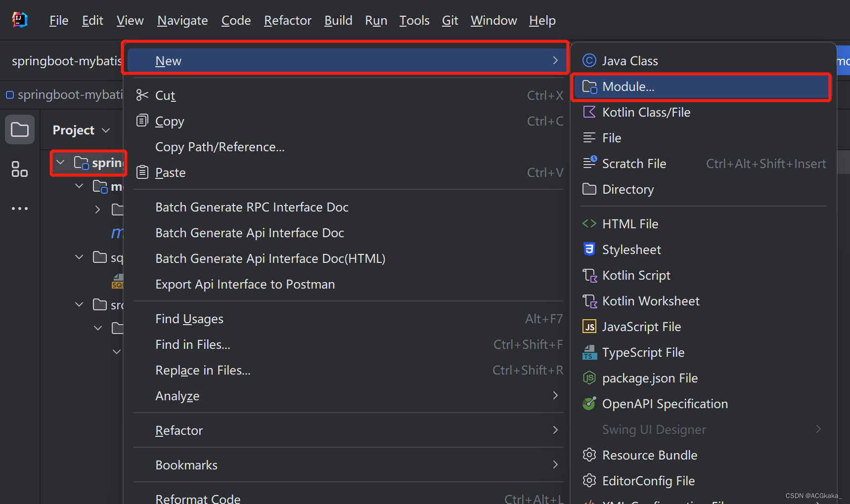Screen dimensions: 850x504
Task: Click the Directory folder icon
Action: tap(589, 189)
